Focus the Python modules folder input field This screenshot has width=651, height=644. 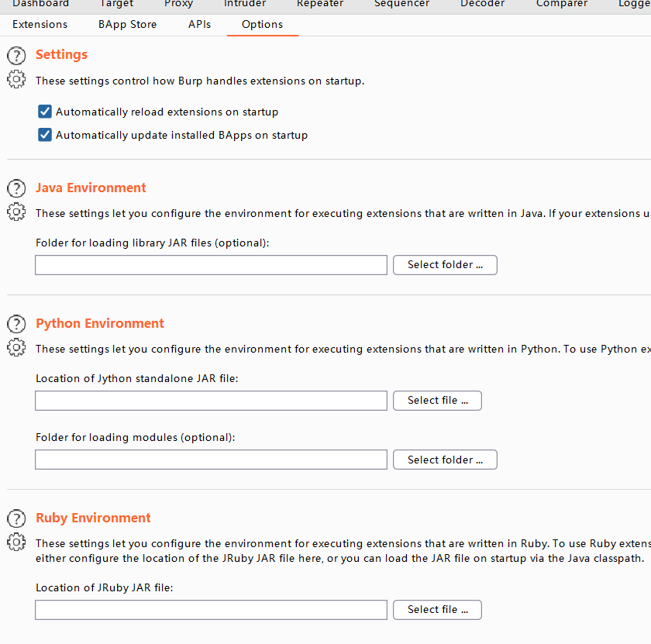point(211,460)
